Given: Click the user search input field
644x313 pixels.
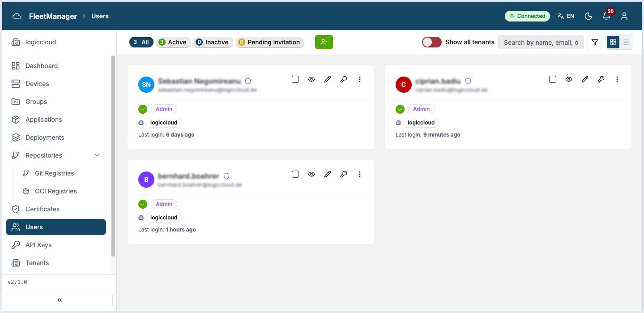Looking at the screenshot, I should click(541, 42).
